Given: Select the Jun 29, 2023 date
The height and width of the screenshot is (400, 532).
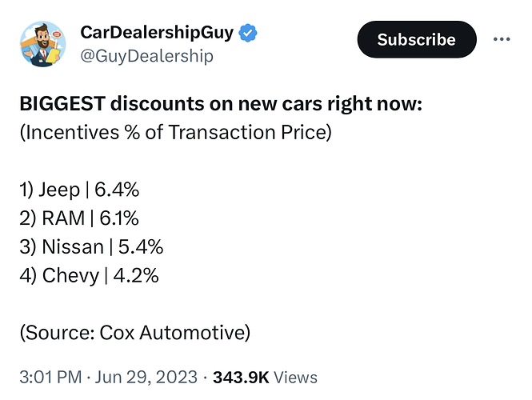Looking at the screenshot, I should (x=146, y=377).
